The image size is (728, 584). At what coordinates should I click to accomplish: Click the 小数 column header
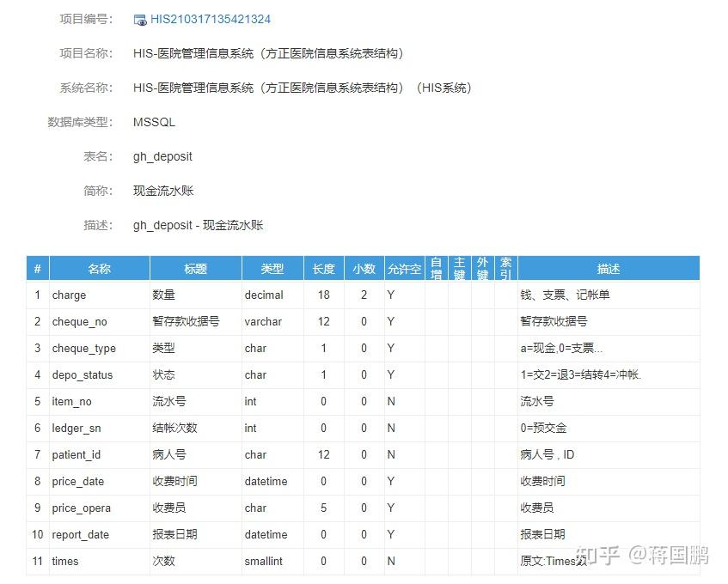point(364,268)
